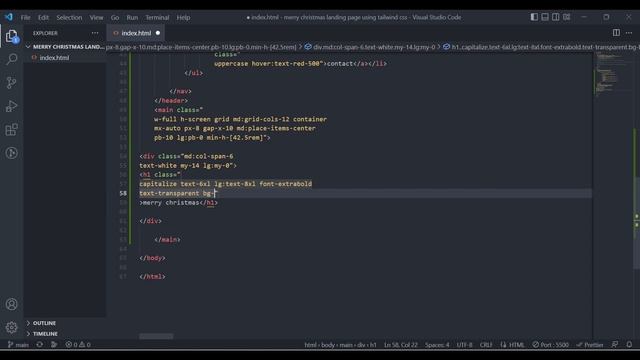Open the Extensions view
The width and height of the screenshot is (640, 360).
[12, 130]
